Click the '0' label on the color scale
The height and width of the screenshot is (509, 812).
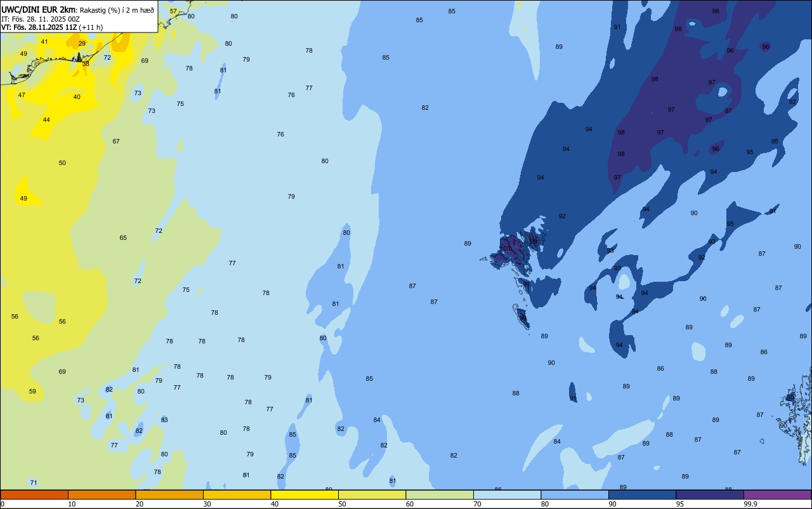(3, 504)
